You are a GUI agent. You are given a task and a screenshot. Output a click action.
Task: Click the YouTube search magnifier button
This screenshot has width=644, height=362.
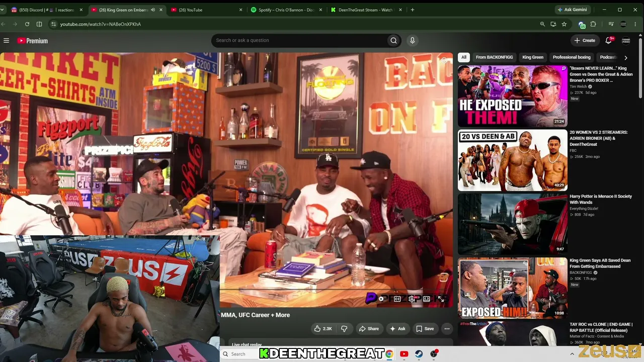393,41
